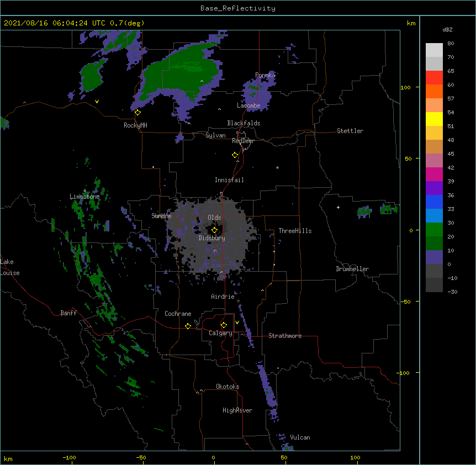Click the white asterisk marker east of Innisfail
The image size is (476, 465).
[x=277, y=167]
